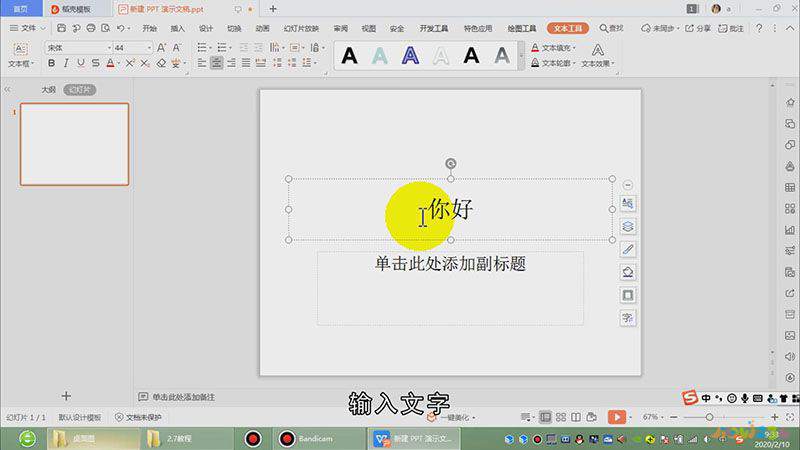
Task: Open the 文本填充 text fill dropdown
Action: (x=554, y=47)
